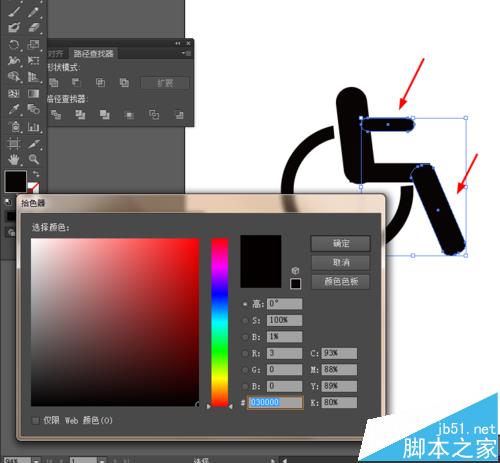Click the H value field showing 0°
The width and height of the screenshot is (500, 463).
(284, 304)
